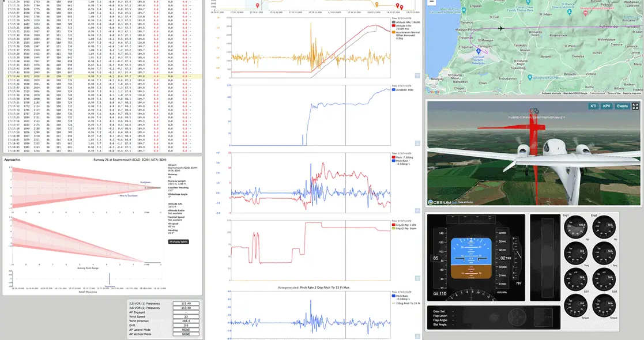This screenshot has width=644, height=340.
Task: Click the red Pitch color swatch in the legend
Action: click(x=394, y=157)
